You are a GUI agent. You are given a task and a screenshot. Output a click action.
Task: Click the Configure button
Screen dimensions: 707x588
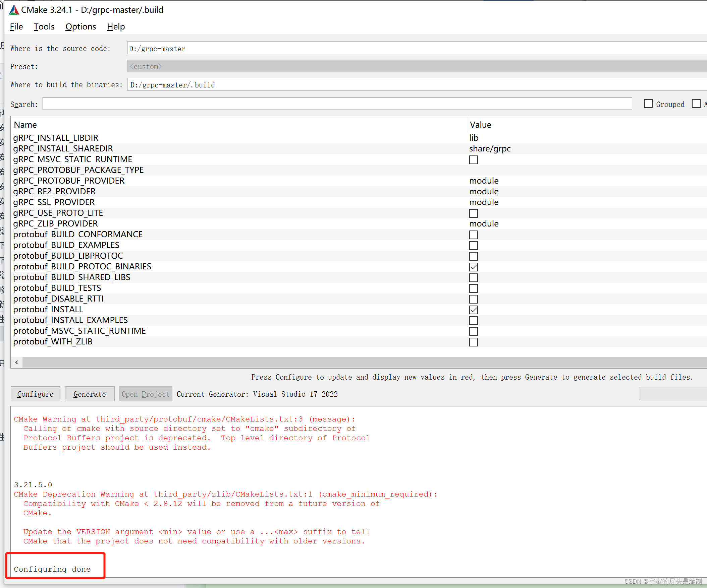(35, 394)
